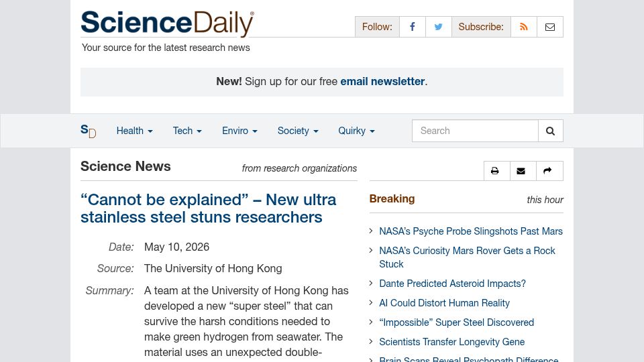Open NASA's Curiosity Mars Rover Rock Stuck link
644x362 pixels.
[x=467, y=257]
